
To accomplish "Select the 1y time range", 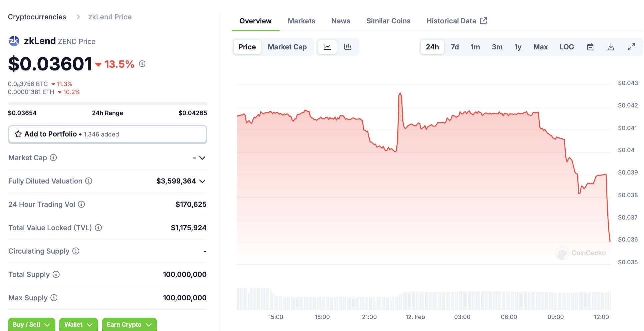I will pos(518,47).
